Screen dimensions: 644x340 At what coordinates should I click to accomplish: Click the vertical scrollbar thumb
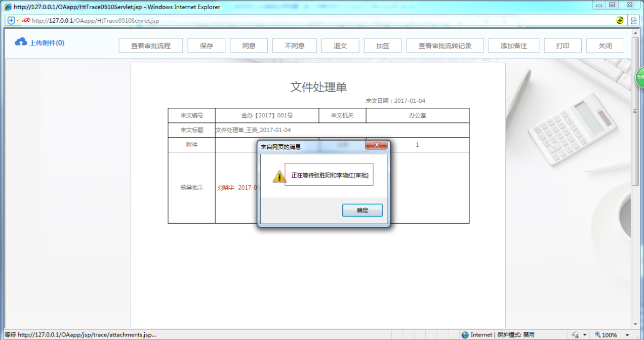636,112
